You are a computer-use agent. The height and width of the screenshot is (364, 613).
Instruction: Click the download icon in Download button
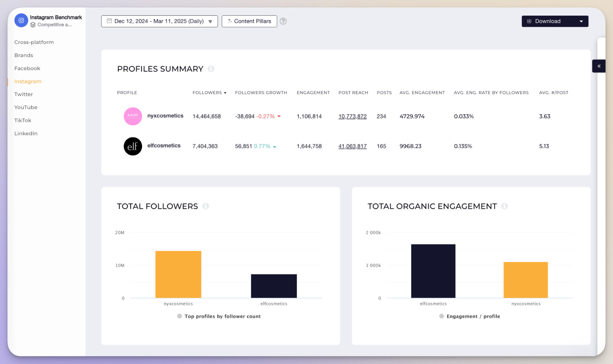[x=529, y=21]
